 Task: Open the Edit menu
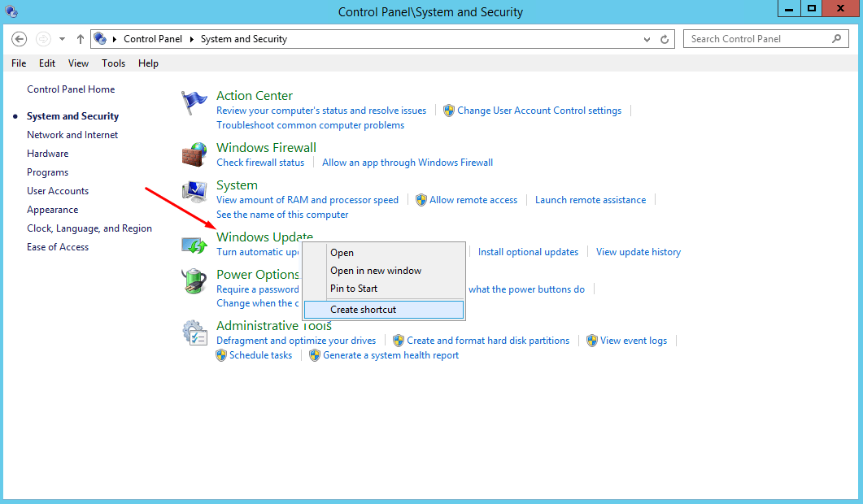[47, 63]
